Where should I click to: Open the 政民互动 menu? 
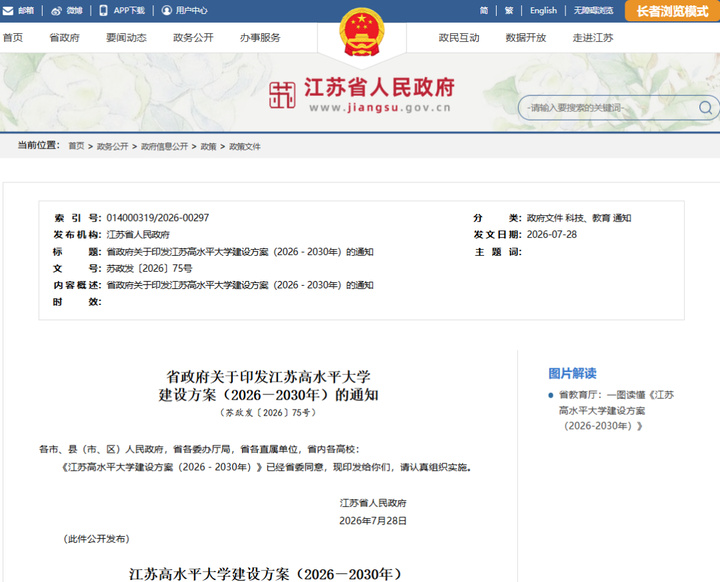click(x=459, y=38)
